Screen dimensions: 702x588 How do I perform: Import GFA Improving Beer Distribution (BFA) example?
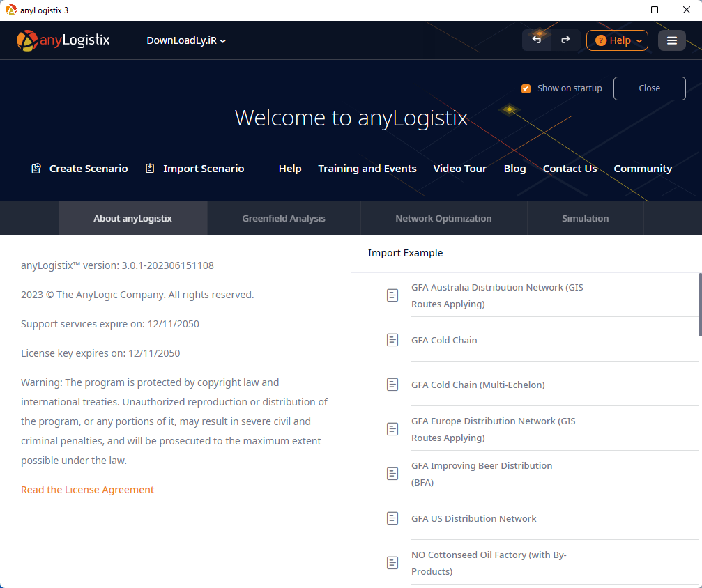coord(481,474)
